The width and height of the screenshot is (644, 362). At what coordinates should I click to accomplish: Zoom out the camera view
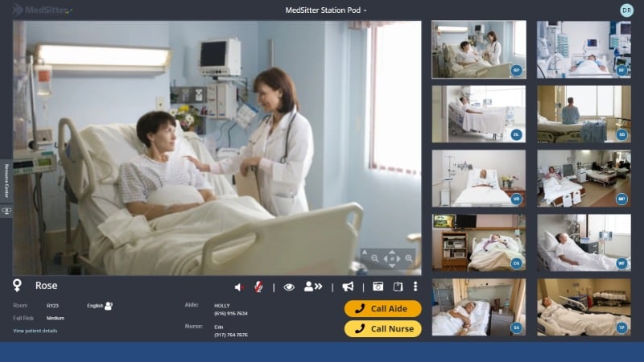[374, 258]
